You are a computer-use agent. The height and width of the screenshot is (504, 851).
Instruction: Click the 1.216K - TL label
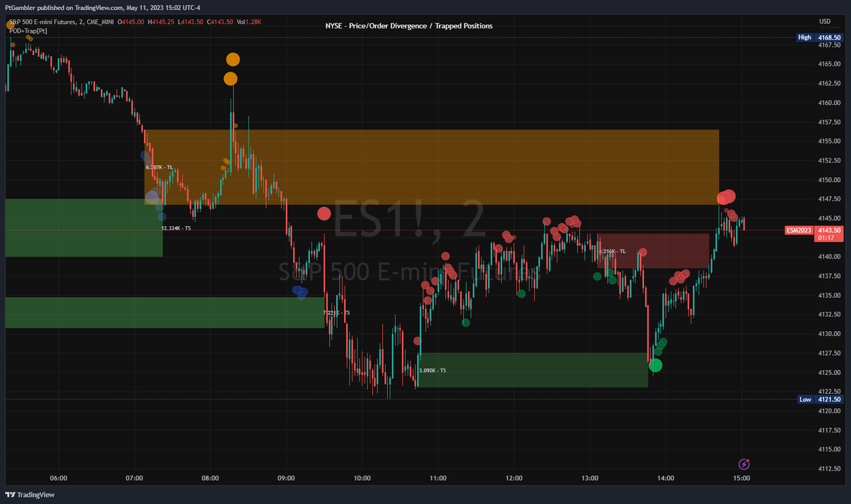(613, 251)
